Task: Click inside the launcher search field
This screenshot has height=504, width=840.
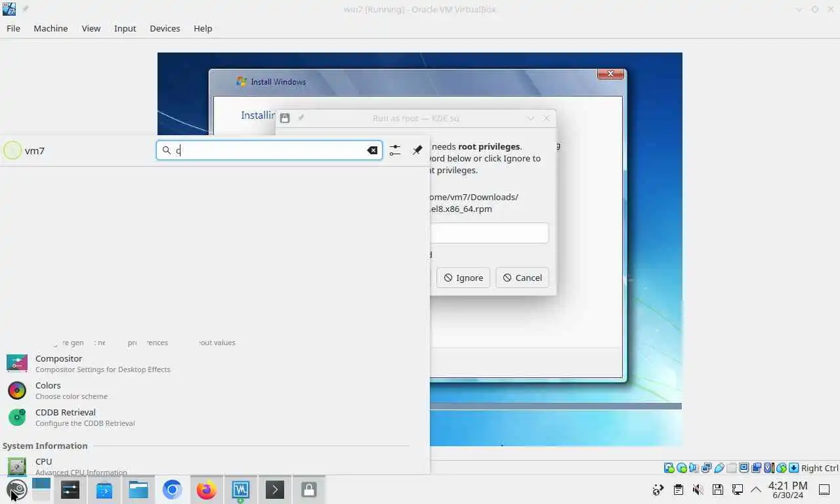Action: 269,150
